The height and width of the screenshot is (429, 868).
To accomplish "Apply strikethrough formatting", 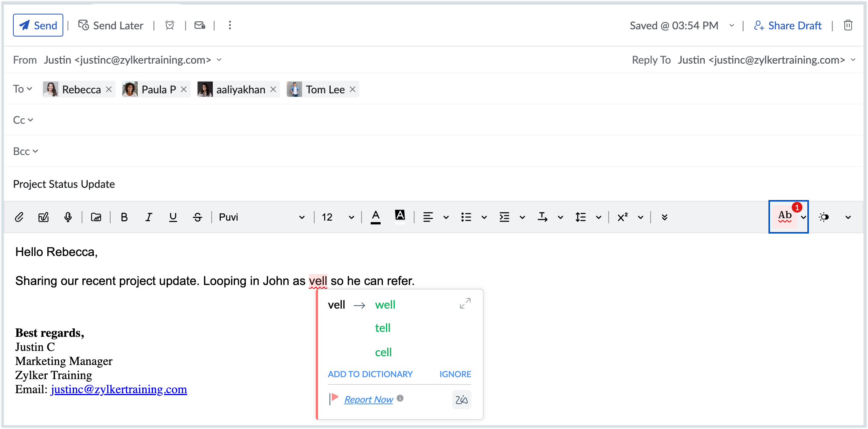I will tap(198, 217).
